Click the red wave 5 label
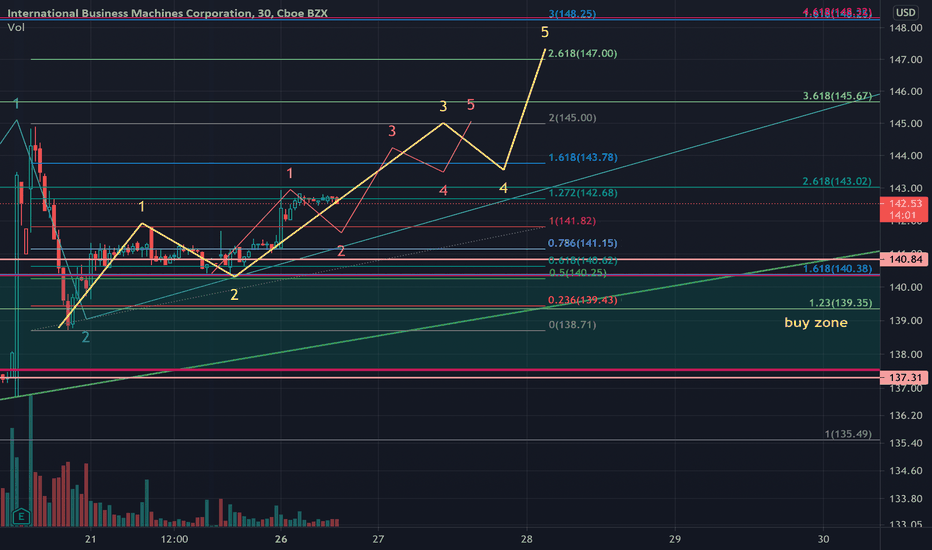 click(471, 105)
